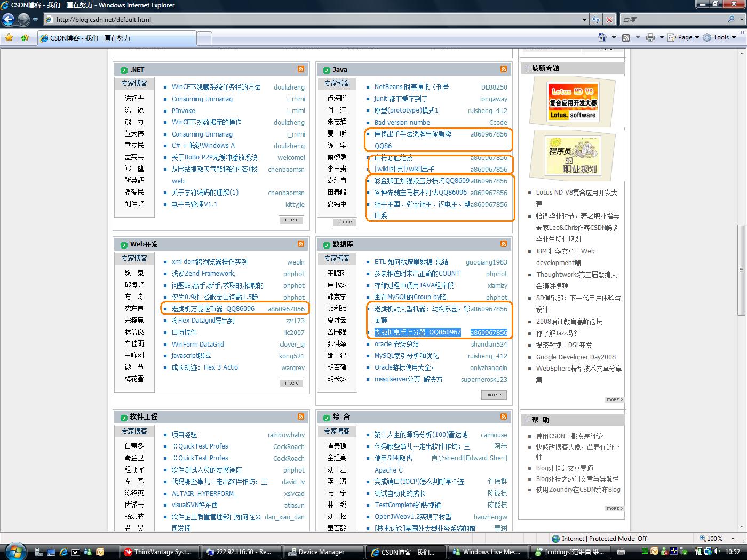Screen dimensions: 747x560
Task: Click the Refresh page icon
Action: click(x=596, y=20)
